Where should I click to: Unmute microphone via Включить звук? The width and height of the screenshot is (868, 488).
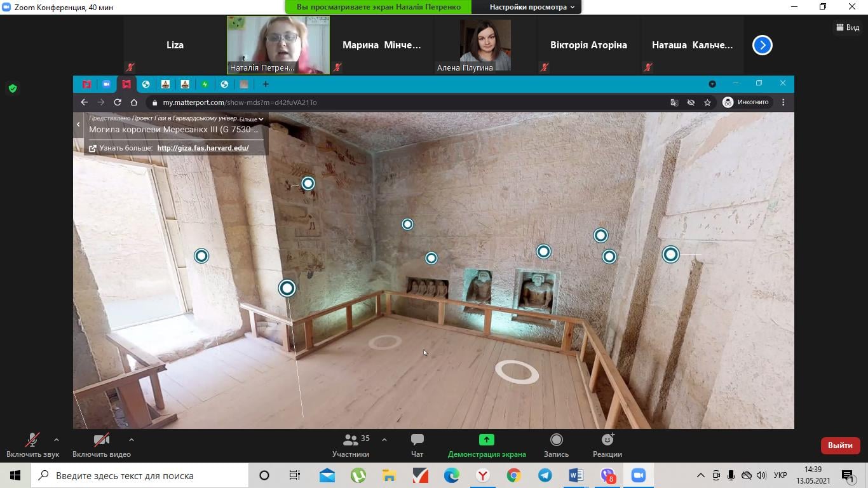pyautogui.click(x=32, y=440)
